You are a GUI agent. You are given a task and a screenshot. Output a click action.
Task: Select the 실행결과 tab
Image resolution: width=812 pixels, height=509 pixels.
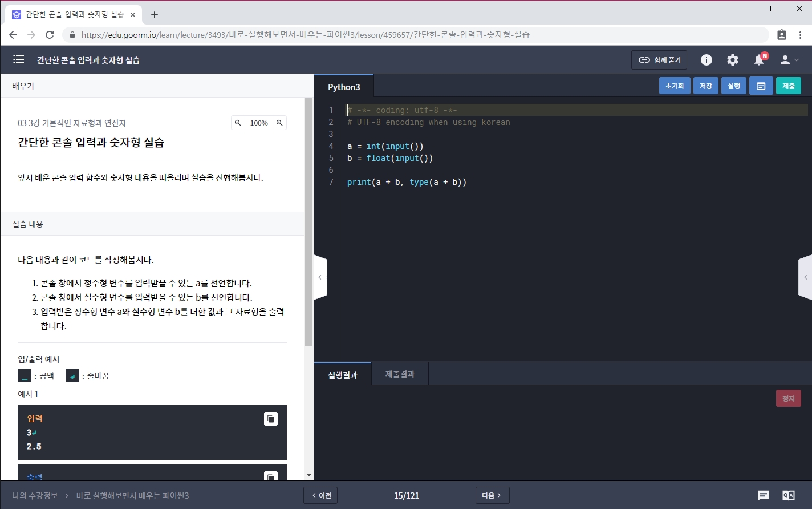point(342,375)
